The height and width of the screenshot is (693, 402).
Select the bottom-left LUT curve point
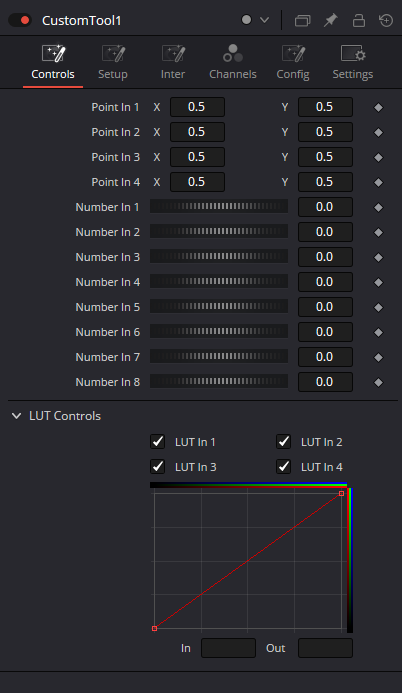(x=155, y=628)
